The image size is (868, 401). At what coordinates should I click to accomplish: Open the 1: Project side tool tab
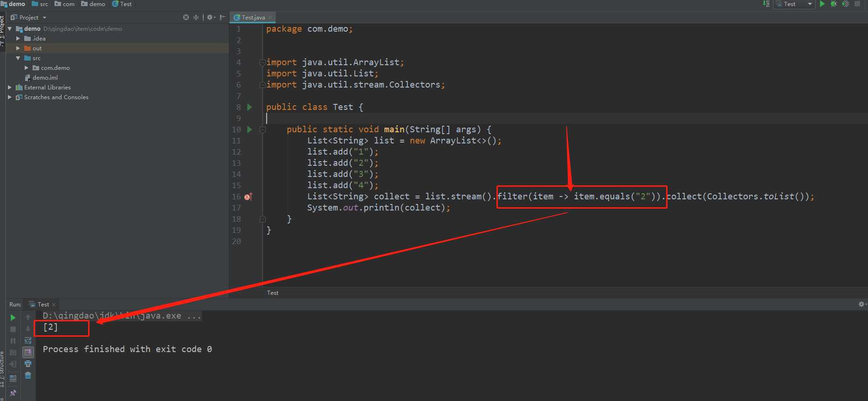click(x=2, y=30)
